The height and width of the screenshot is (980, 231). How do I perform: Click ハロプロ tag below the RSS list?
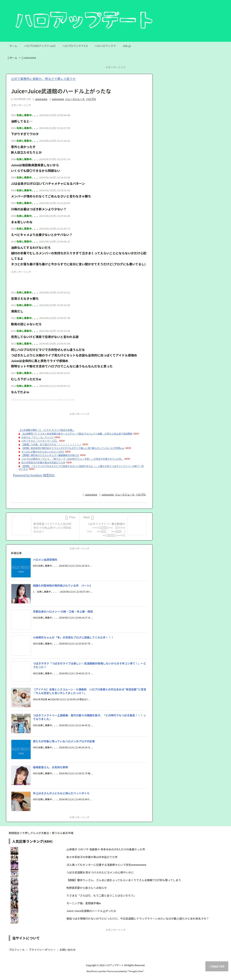141,495
